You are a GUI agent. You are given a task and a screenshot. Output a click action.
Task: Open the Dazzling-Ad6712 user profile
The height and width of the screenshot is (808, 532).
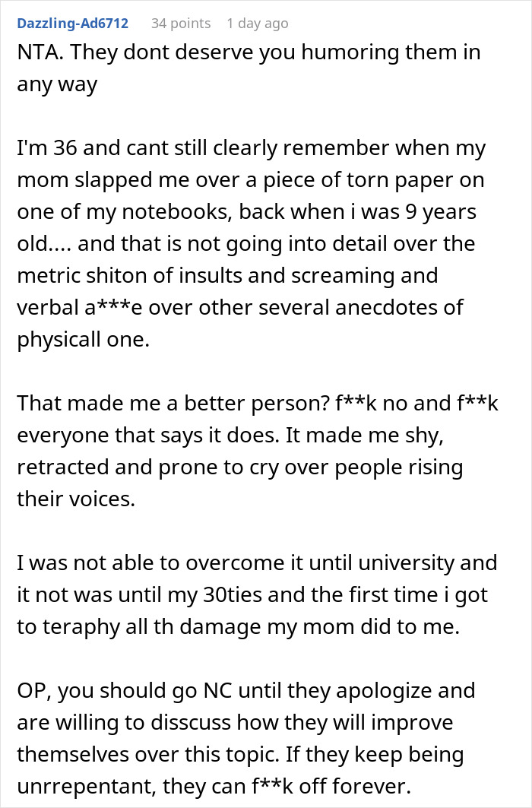pyautogui.click(x=72, y=24)
